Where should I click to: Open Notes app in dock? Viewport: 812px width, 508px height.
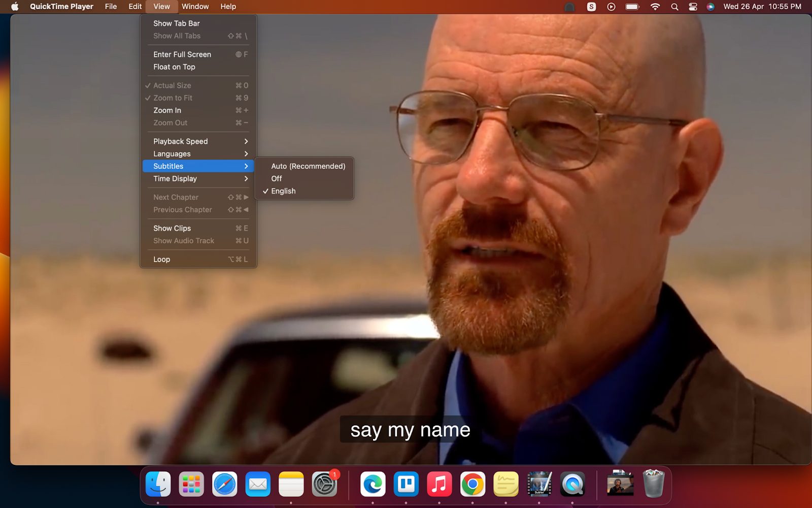pyautogui.click(x=291, y=484)
